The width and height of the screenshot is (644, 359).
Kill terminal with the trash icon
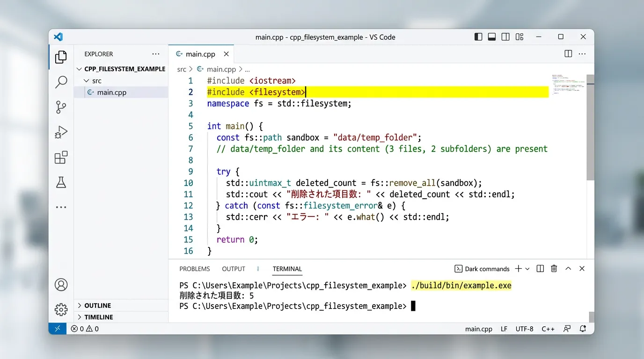click(x=554, y=268)
